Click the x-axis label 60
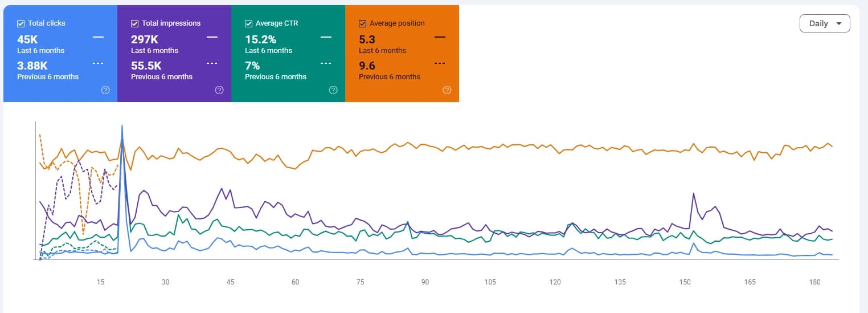The image size is (868, 313). coord(295,282)
